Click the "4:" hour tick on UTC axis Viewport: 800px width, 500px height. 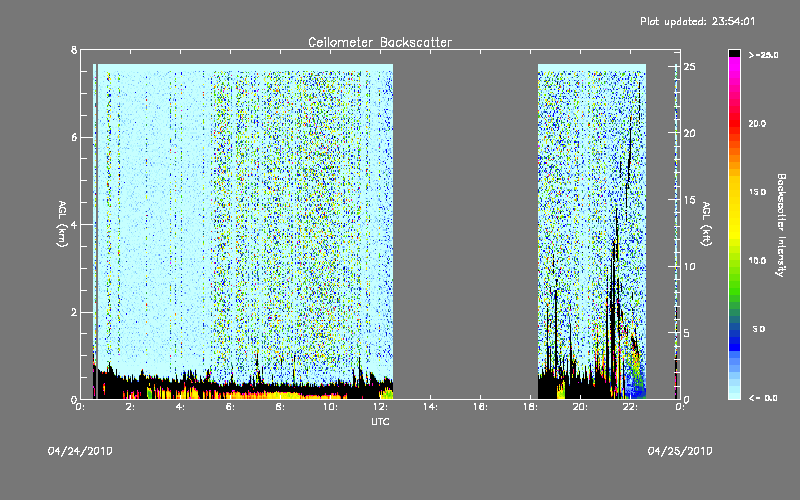click(x=181, y=407)
